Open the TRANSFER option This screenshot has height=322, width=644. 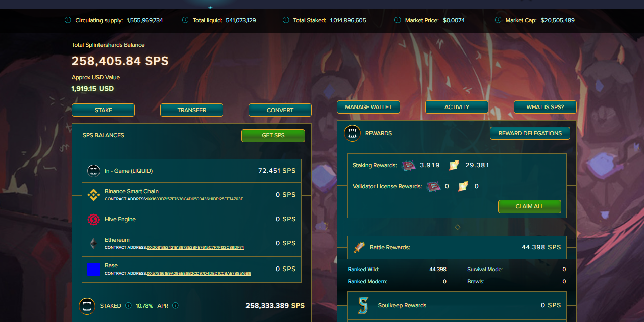click(191, 110)
